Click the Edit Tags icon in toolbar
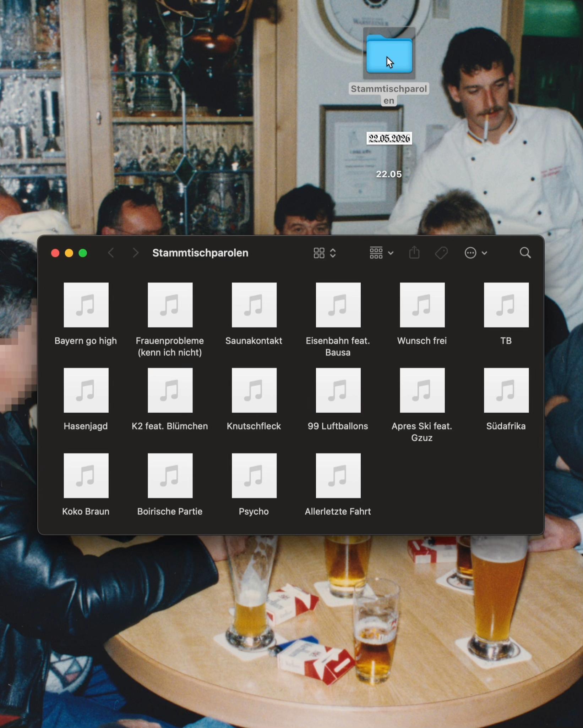583x728 pixels. coord(441,253)
